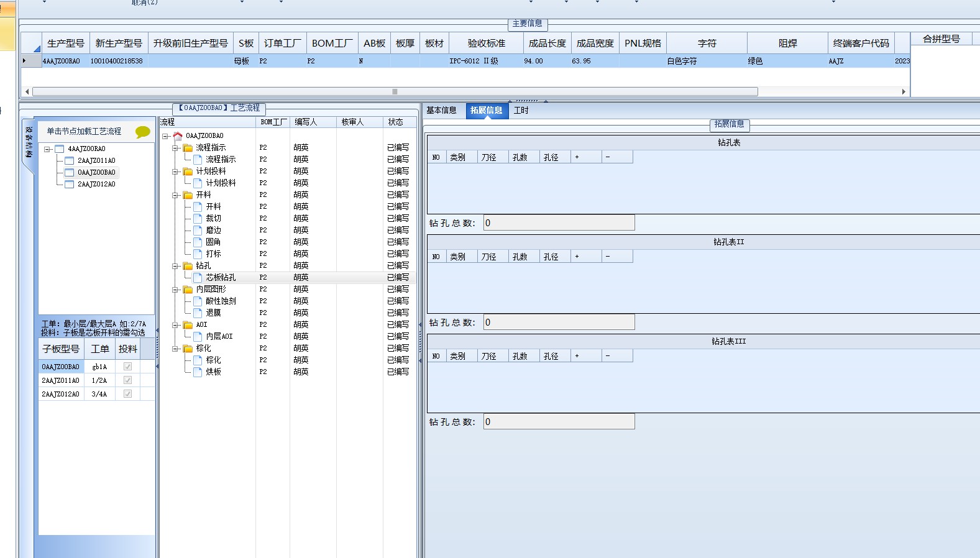Viewport: 980px width, 558px height.
Task: Click the document icon beside 酸性蚀刻
Action: pyautogui.click(x=198, y=301)
